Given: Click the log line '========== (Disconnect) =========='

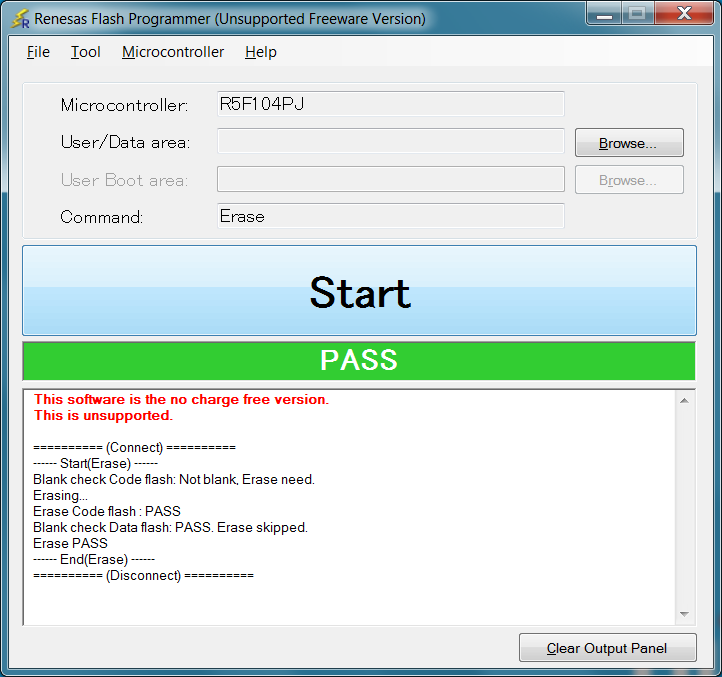Looking at the screenshot, I should (143, 575).
